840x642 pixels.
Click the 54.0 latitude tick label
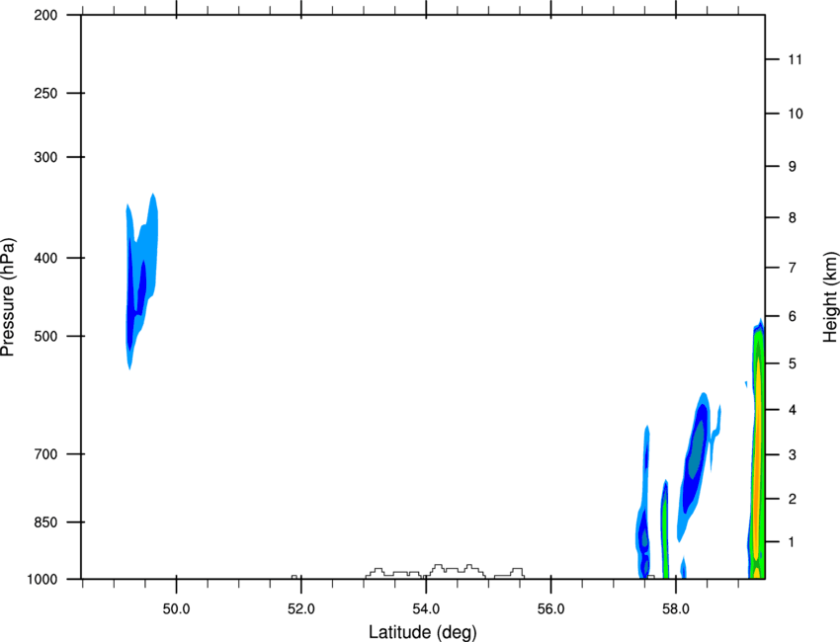point(427,609)
